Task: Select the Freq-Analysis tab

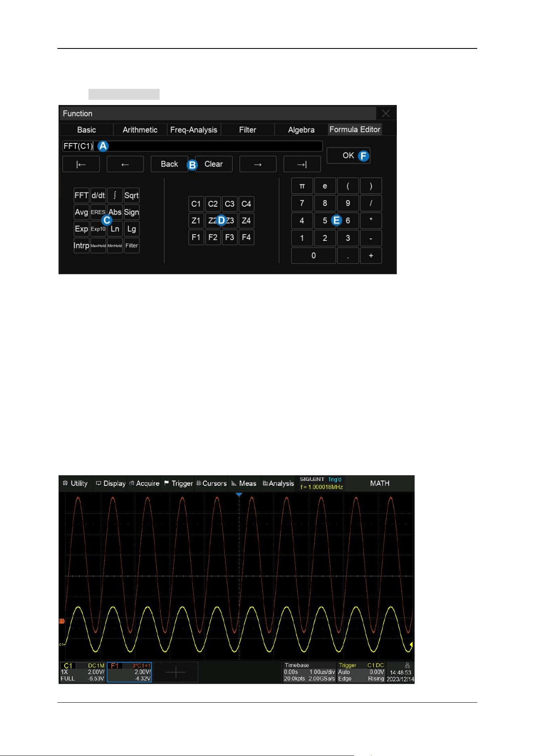Action: point(194,130)
